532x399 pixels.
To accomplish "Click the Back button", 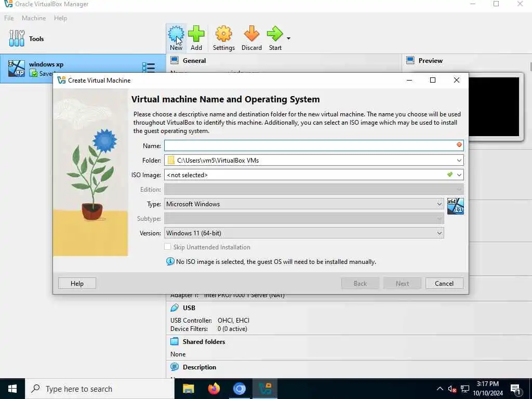I will point(360,283).
